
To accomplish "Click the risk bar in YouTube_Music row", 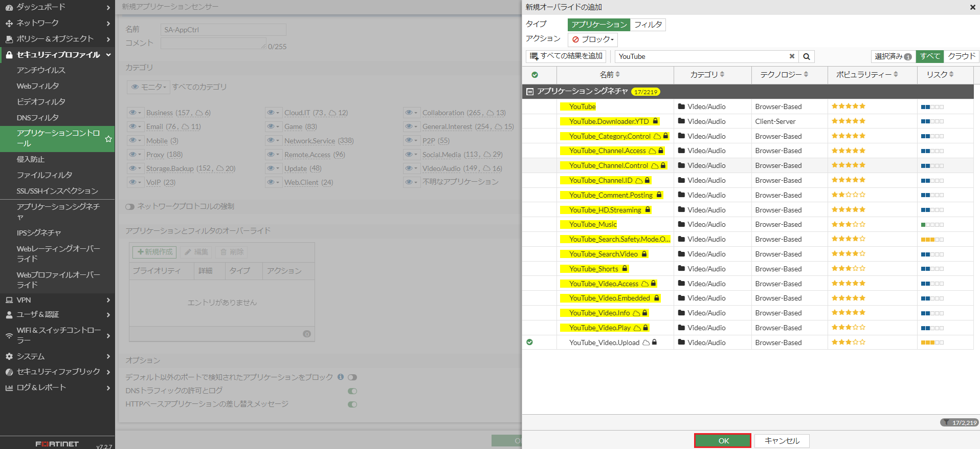I will click(x=932, y=225).
